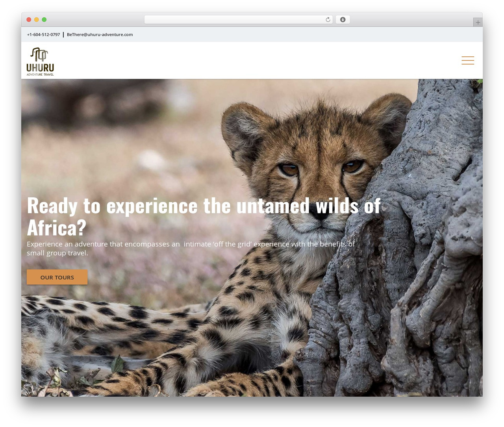Open the hamburger navigation menu
The height and width of the screenshot is (427, 504).
click(468, 60)
